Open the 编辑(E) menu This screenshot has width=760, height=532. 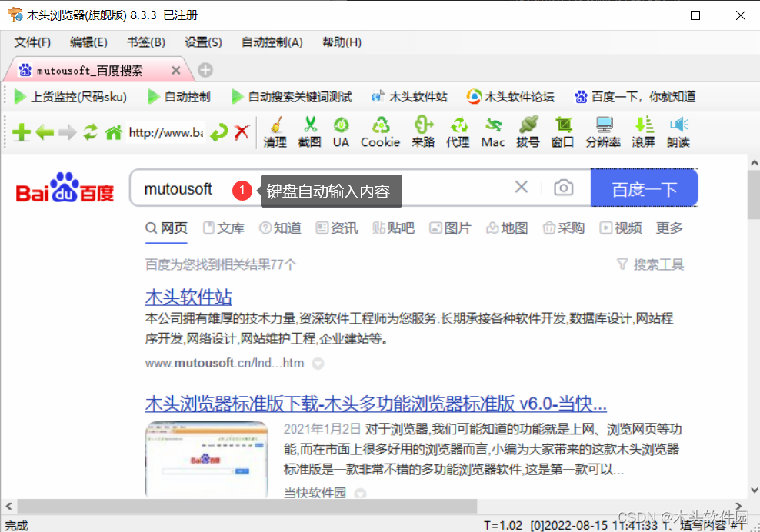point(88,42)
